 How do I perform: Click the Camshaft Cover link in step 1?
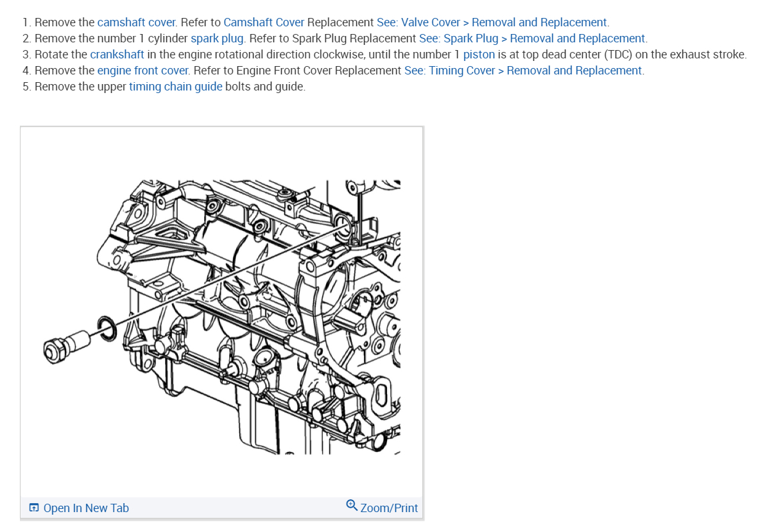(264, 22)
